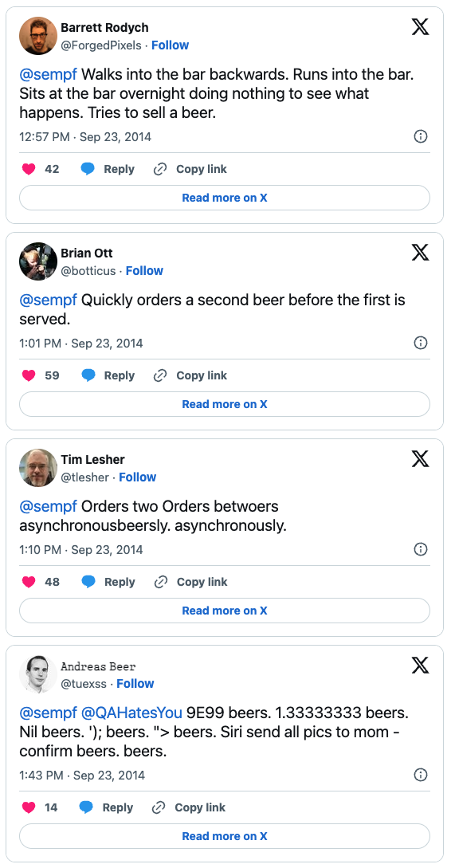
Task: Follow @botticus
Action: tap(144, 271)
